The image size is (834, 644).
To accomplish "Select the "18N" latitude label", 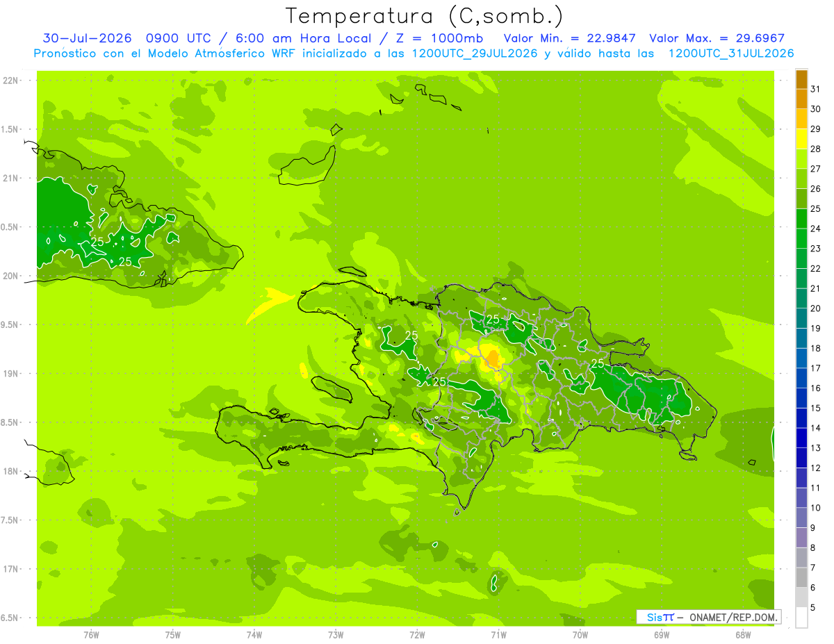I will point(11,472).
